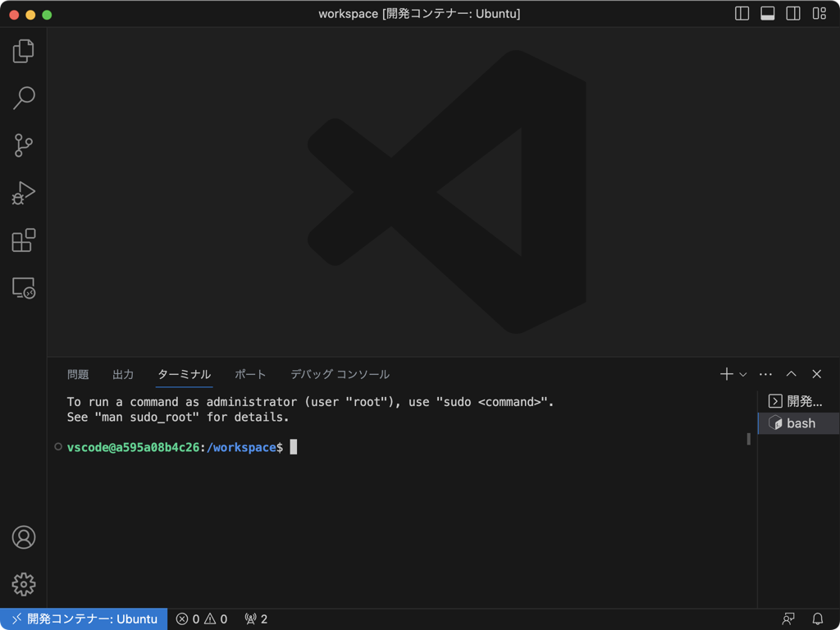Open the Remote Explorer view
Screen dimensions: 840x630
click(x=24, y=288)
